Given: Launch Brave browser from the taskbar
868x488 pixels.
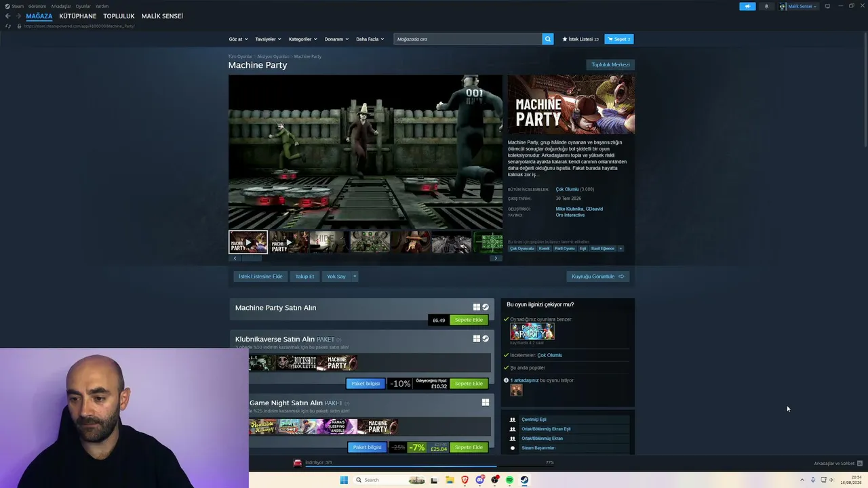Looking at the screenshot, I should coord(465,480).
